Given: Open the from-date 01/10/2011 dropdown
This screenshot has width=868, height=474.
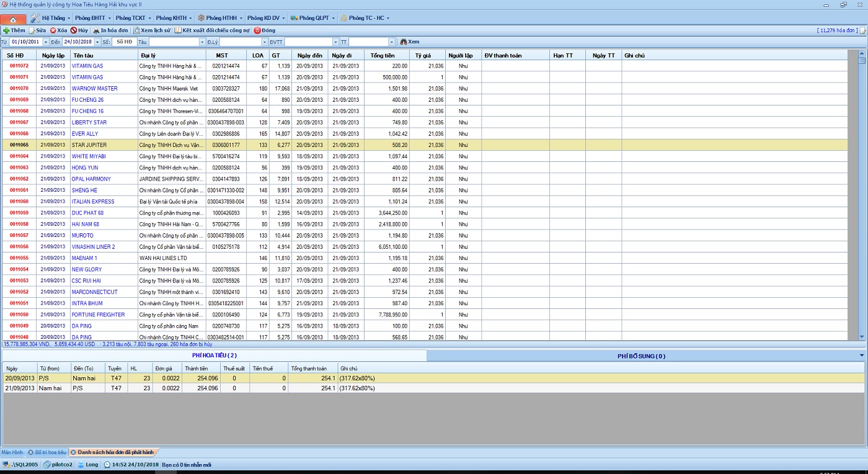Looking at the screenshot, I should point(45,42).
